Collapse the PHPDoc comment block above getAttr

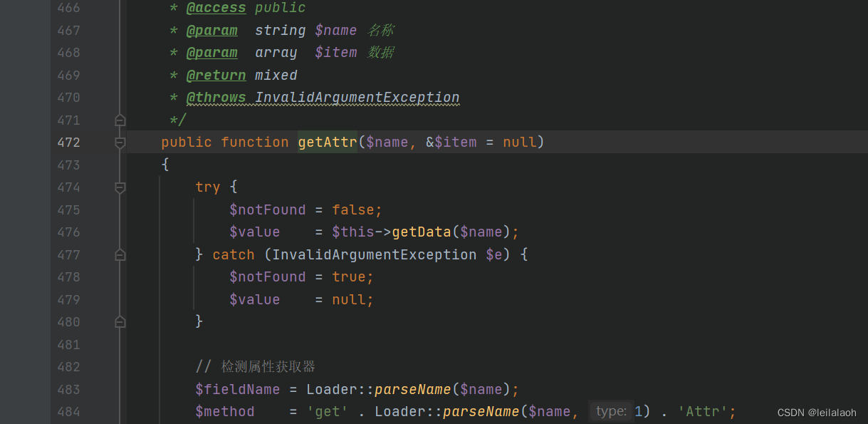(120, 120)
